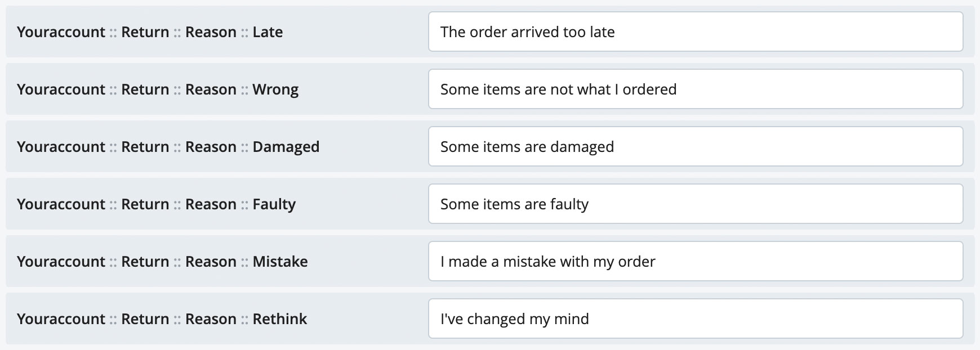
Task: Focus the "Some items are not what I ordered" field
Action: pyautogui.click(x=695, y=89)
